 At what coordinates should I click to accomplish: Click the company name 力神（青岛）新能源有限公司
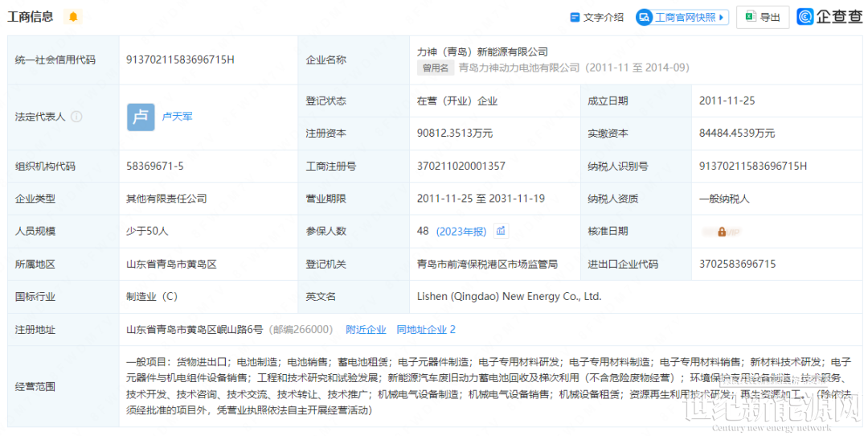coord(482,51)
